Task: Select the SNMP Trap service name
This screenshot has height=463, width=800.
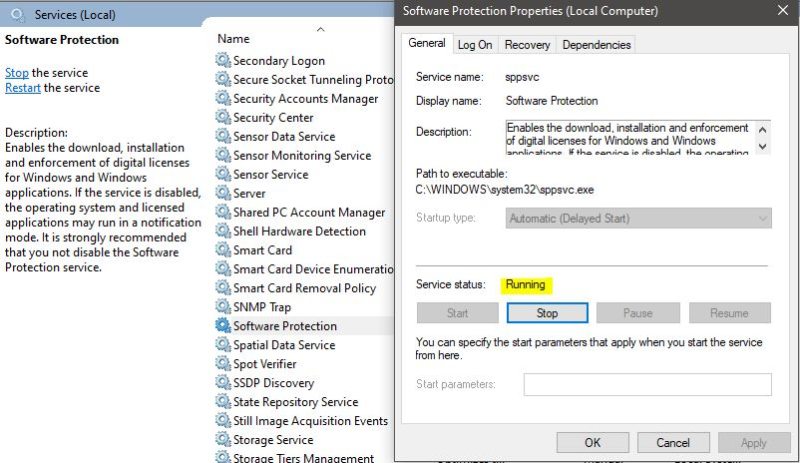Action: tap(262, 307)
